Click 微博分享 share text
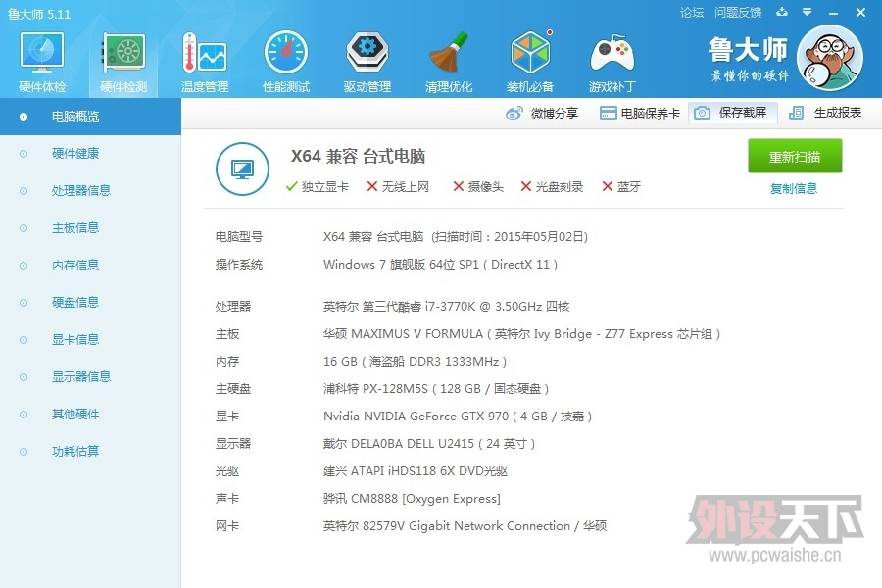 [555, 113]
